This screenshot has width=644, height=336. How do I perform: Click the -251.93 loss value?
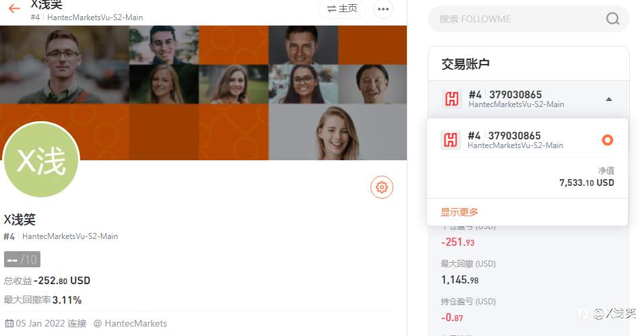[x=457, y=242]
